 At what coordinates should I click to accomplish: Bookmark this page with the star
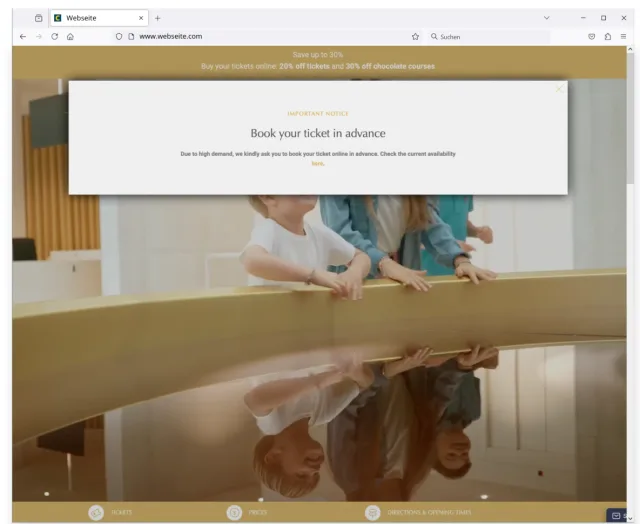pos(415,36)
